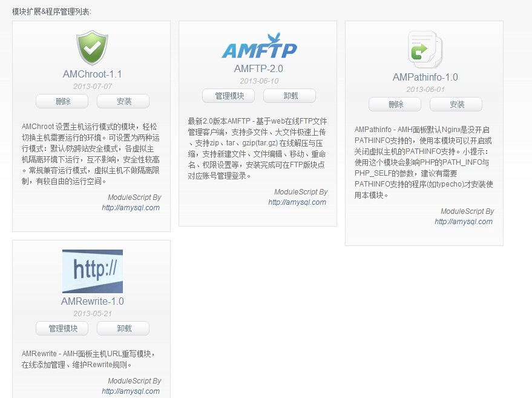This screenshot has width=532, height=398.
Task: Delete the AMChroot-1.1 module
Action: [x=62, y=101]
